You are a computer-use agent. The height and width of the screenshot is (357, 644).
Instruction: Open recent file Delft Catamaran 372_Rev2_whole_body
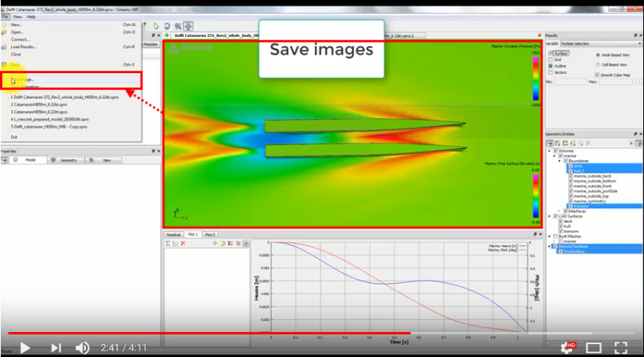pos(64,97)
